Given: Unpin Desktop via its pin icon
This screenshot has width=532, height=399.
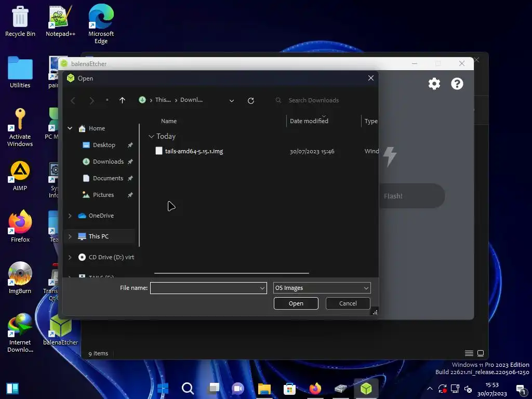Looking at the screenshot, I should pos(130,145).
